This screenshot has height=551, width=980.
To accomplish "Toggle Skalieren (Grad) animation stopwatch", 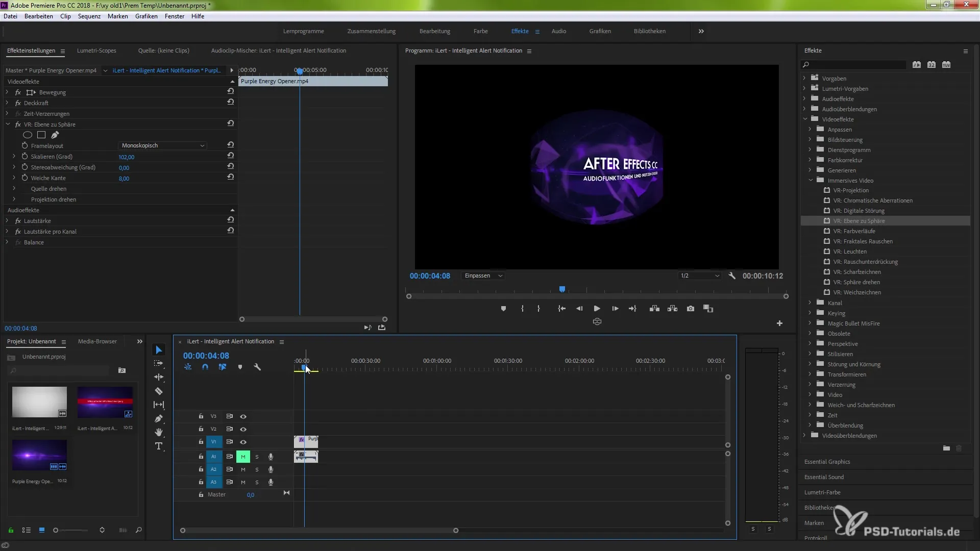I will coord(24,156).
